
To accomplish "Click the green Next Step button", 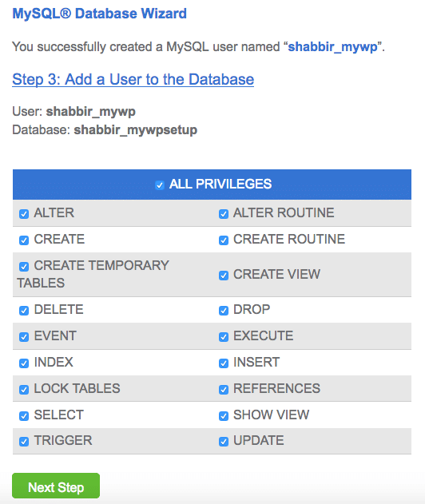I will click(x=56, y=486).
